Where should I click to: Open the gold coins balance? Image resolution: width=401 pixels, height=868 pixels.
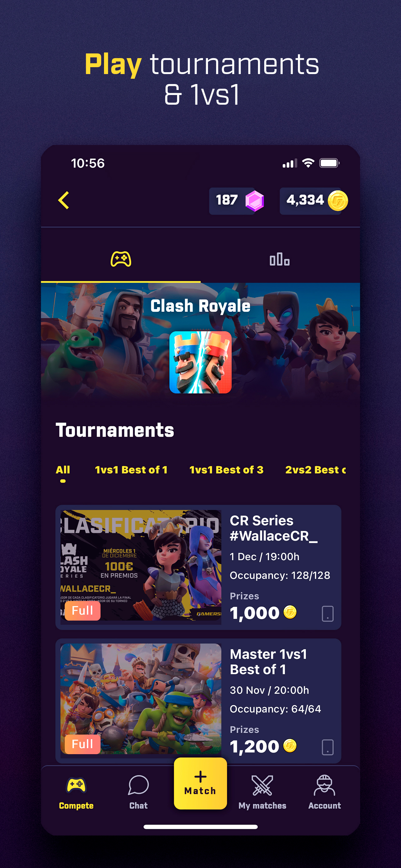click(314, 201)
